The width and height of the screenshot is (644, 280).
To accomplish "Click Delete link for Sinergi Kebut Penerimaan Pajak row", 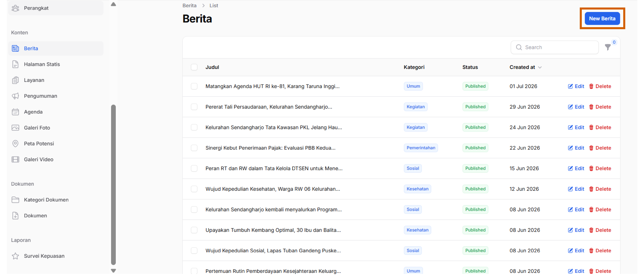I will [600, 148].
